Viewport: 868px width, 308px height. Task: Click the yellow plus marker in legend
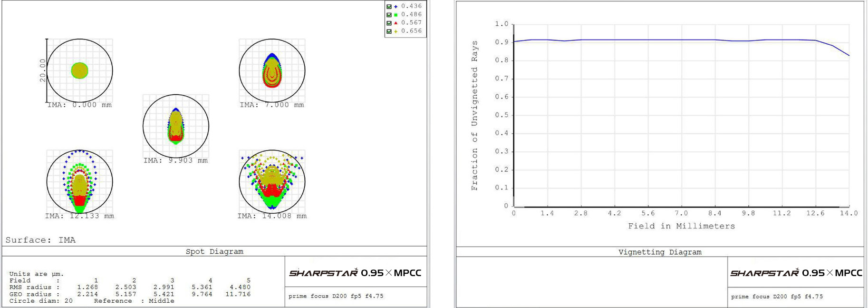pos(395,31)
